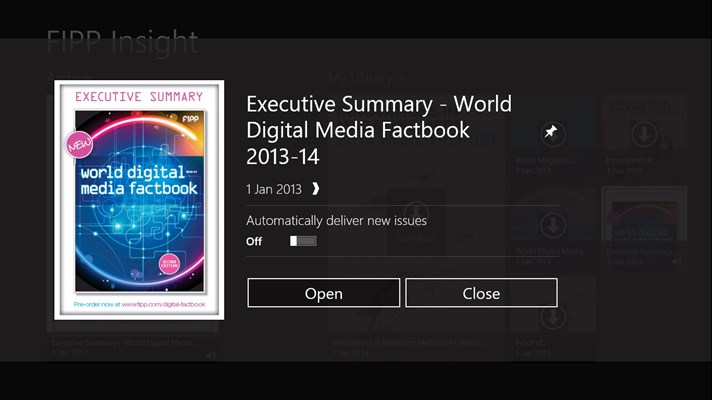
Task: Expand details with chevron after 1 Jan 2013
Action: tap(316, 189)
